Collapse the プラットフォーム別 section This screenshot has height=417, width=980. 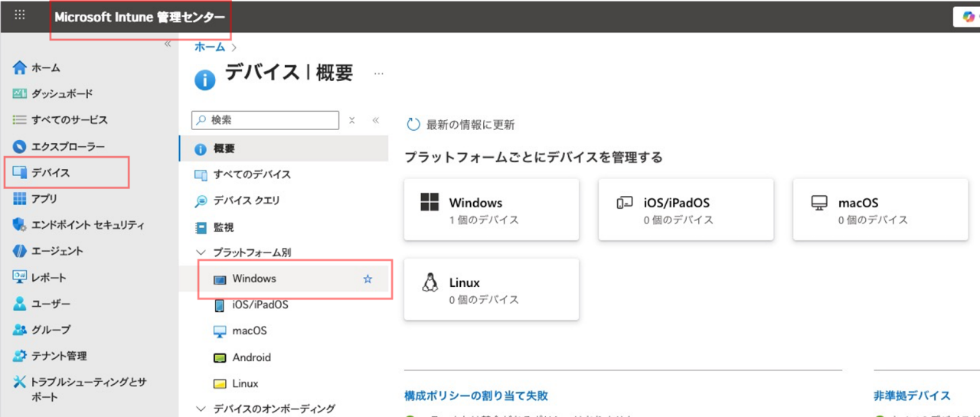click(x=201, y=252)
